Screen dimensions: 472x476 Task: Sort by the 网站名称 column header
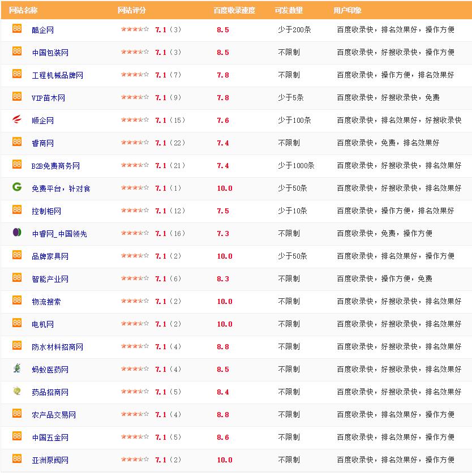pos(23,10)
